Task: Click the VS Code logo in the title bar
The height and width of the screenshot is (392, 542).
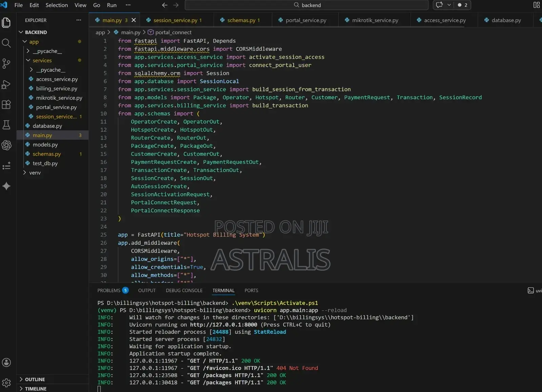Action: tap(4, 5)
